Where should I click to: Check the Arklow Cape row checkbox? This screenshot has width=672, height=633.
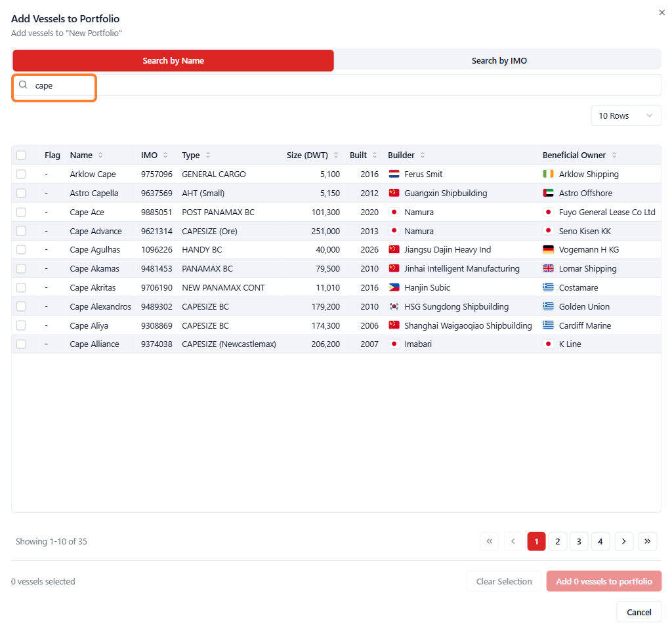pos(21,174)
